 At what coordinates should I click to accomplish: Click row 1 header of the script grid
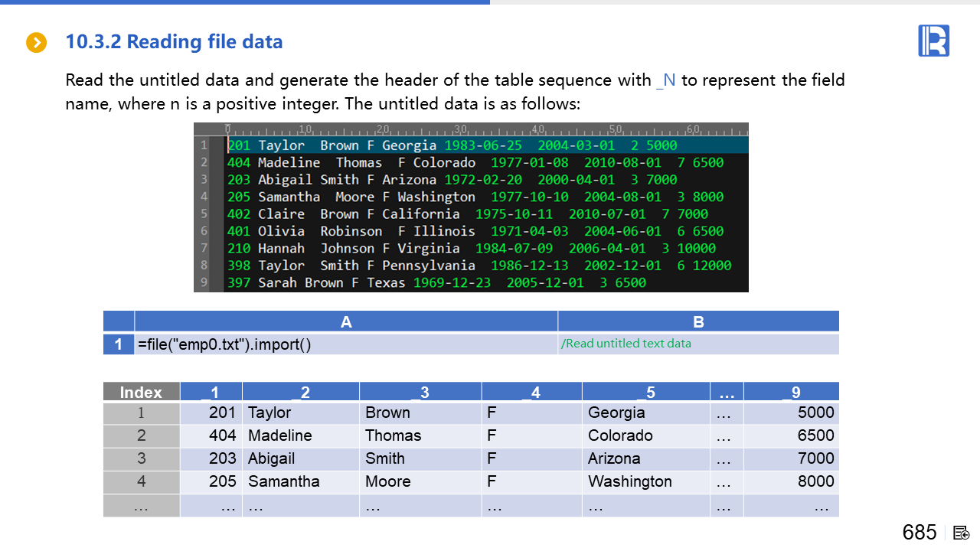click(119, 344)
